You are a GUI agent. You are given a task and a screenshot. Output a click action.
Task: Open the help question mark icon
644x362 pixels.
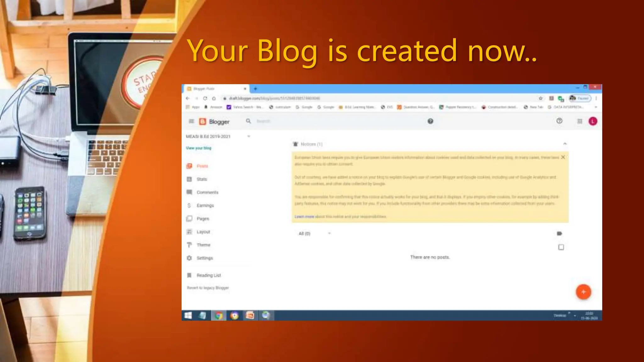point(559,121)
